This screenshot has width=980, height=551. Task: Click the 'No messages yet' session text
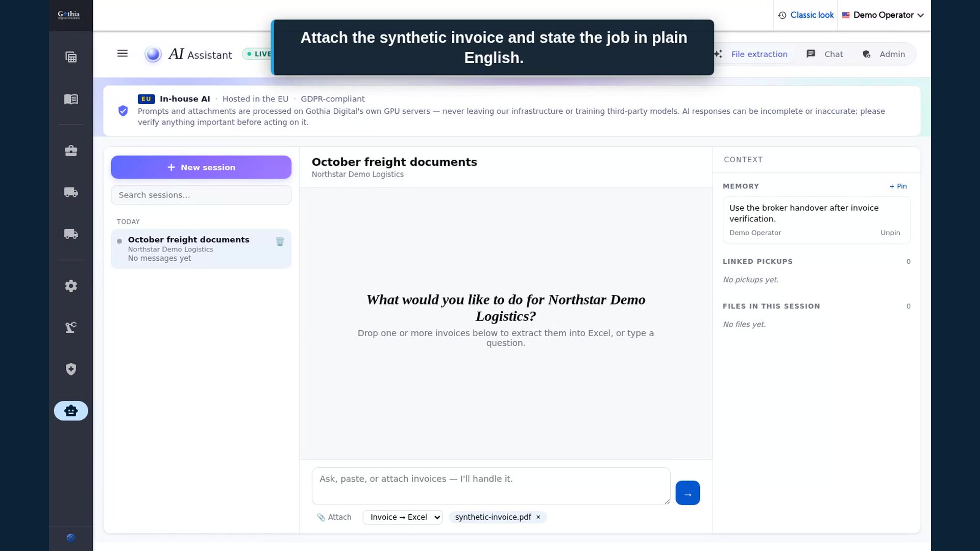point(159,259)
